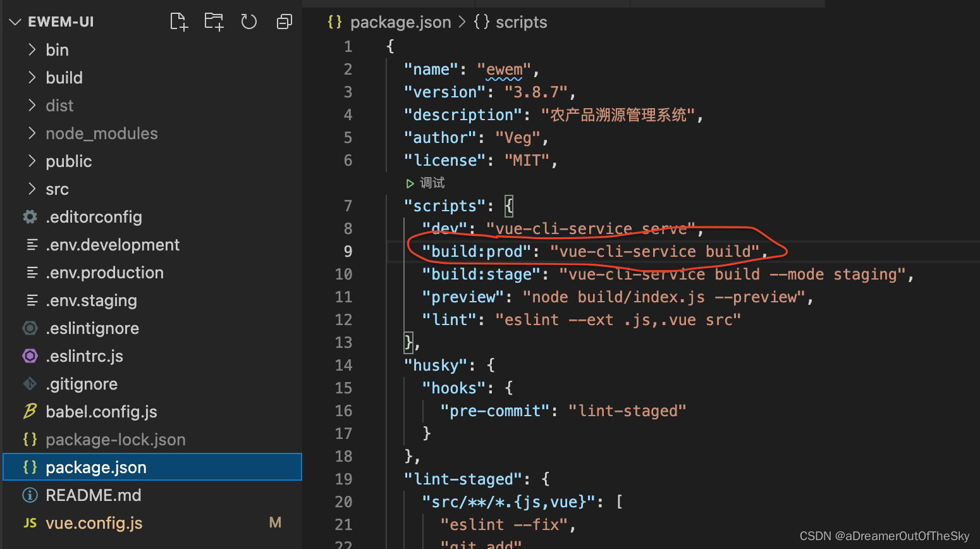Click the gear icon beside .editorconfig
This screenshot has width=980, height=549.
[30, 217]
